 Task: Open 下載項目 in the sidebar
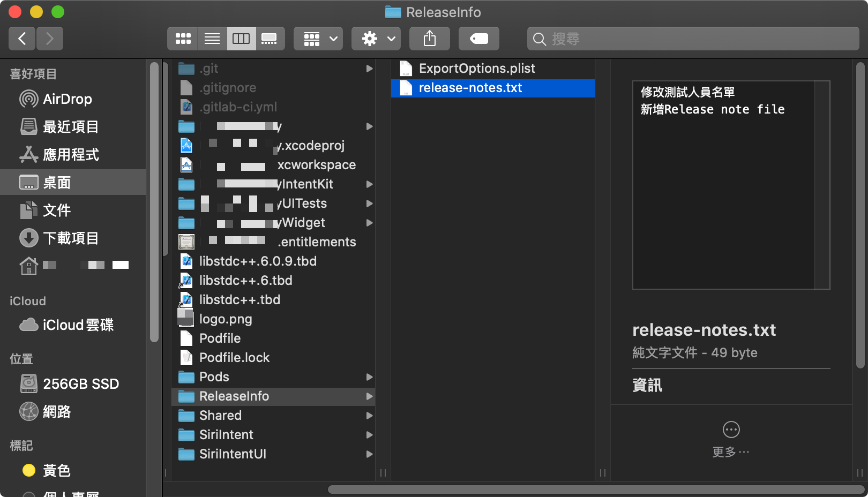pos(73,238)
